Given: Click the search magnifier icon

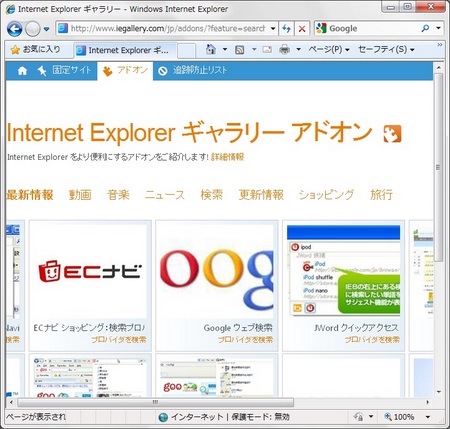Looking at the screenshot, I should point(425,29).
